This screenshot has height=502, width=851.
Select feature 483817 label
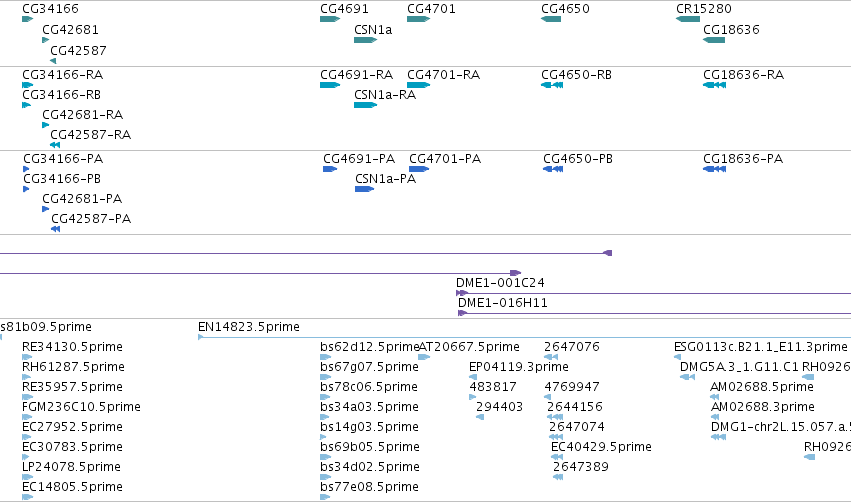(493, 387)
